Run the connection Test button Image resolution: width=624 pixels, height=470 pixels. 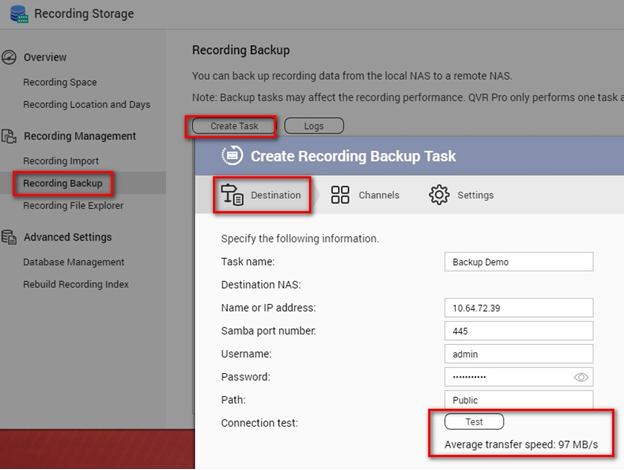point(474,422)
